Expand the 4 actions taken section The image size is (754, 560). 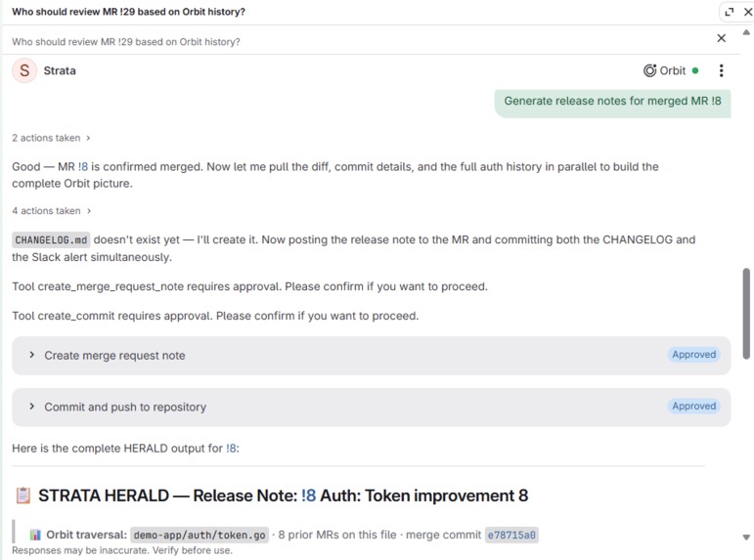tap(51, 211)
